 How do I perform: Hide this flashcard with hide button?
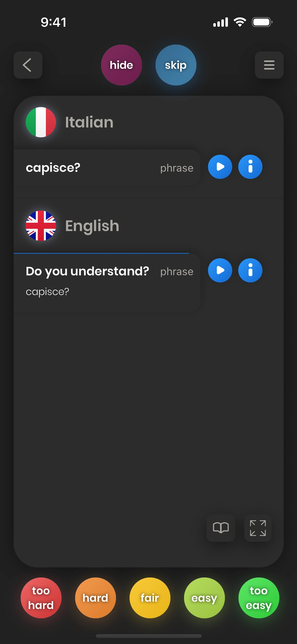121,65
